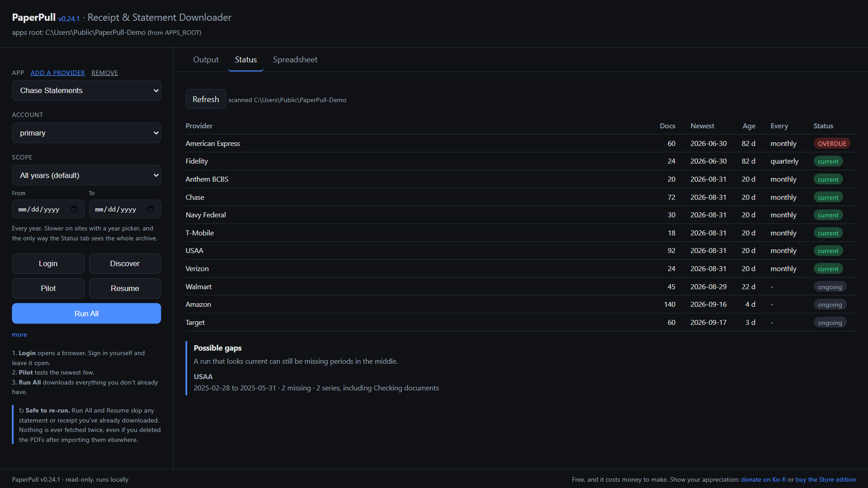
Task: Select the Target provider name
Action: coord(195,323)
